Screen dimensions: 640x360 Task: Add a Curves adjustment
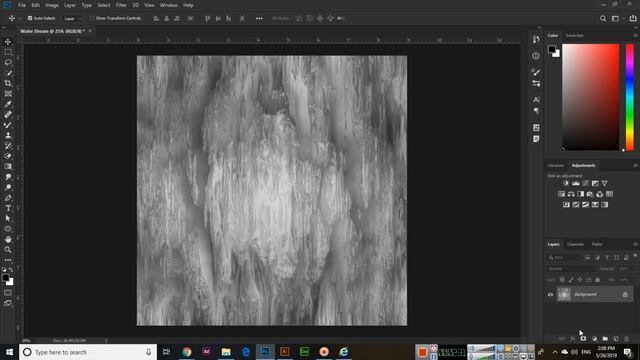(x=585, y=183)
